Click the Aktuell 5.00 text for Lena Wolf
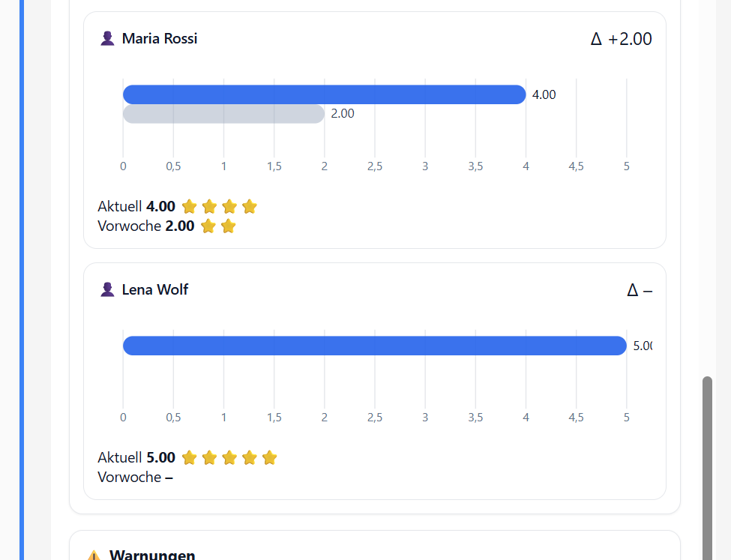 click(136, 457)
